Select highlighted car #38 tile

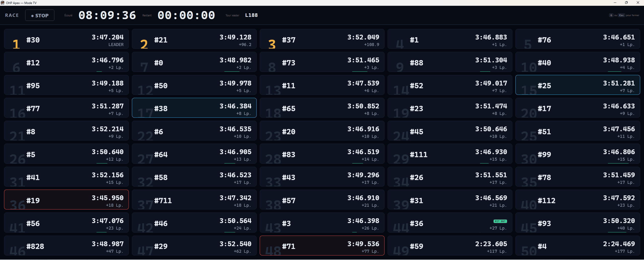tap(194, 108)
